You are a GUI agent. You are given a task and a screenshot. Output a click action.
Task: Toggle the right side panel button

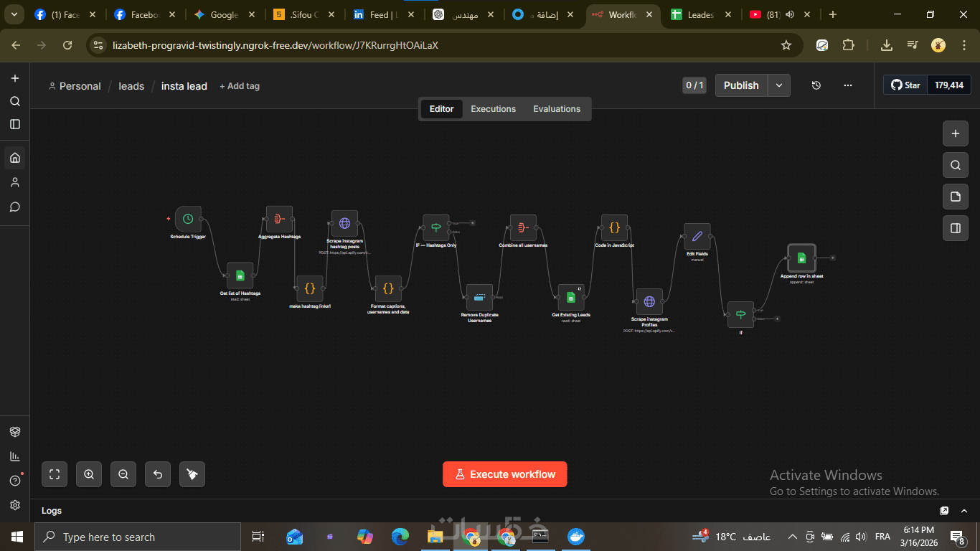click(x=955, y=228)
